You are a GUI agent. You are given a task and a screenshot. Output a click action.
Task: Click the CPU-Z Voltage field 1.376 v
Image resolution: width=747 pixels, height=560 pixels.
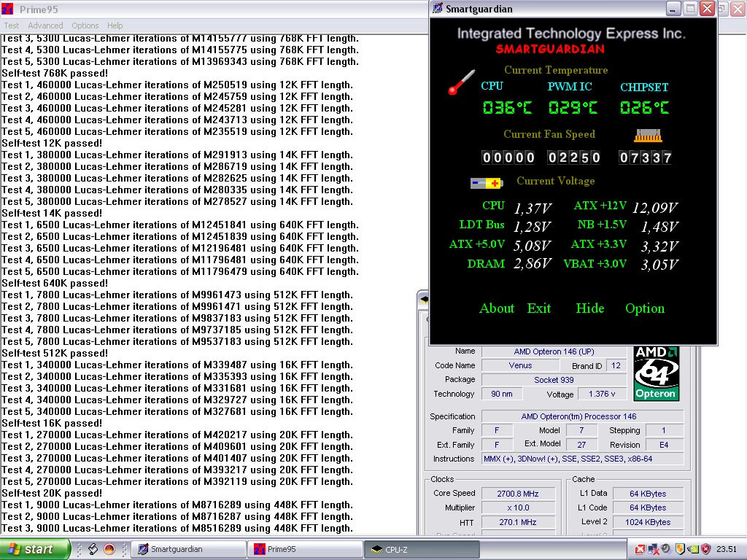click(602, 394)
